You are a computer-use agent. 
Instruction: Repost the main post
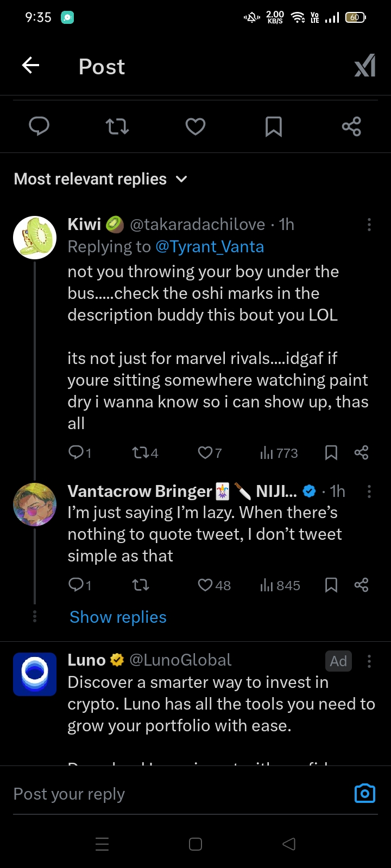pos(117,126)
